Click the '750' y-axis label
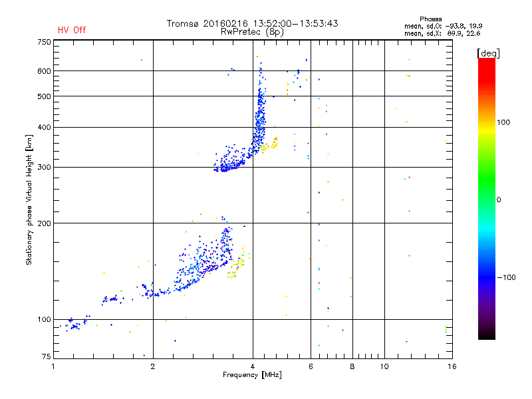 44,42
